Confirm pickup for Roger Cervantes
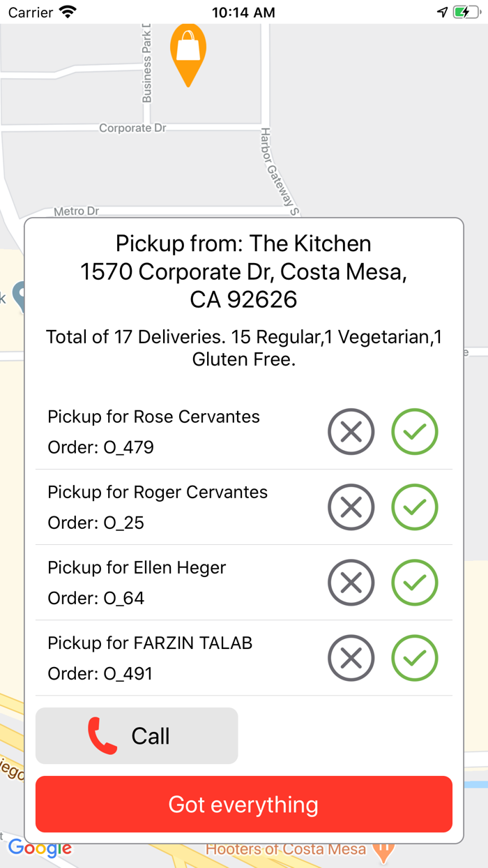Viewport: 488px width, 868px height. (x=415, y=507)
